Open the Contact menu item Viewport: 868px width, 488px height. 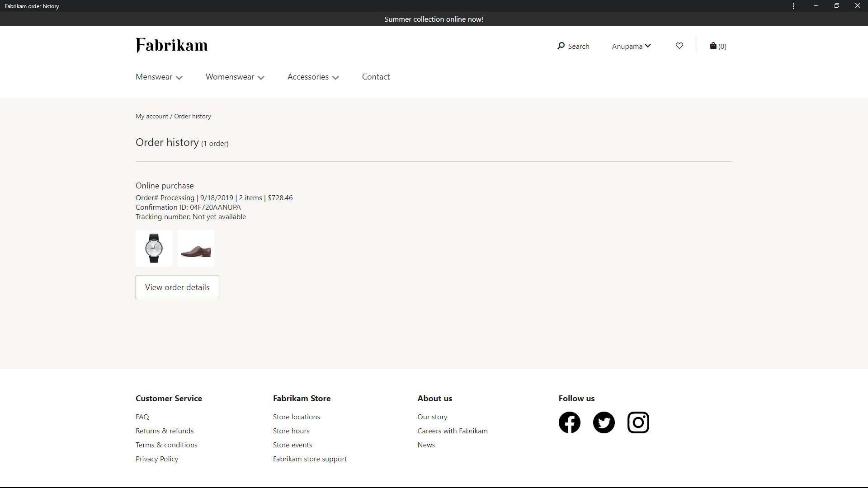pos(376,76)
